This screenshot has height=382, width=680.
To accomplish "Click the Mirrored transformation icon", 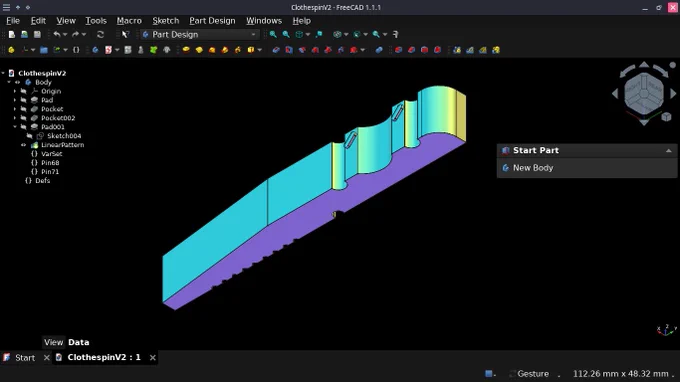I will 457,50.
